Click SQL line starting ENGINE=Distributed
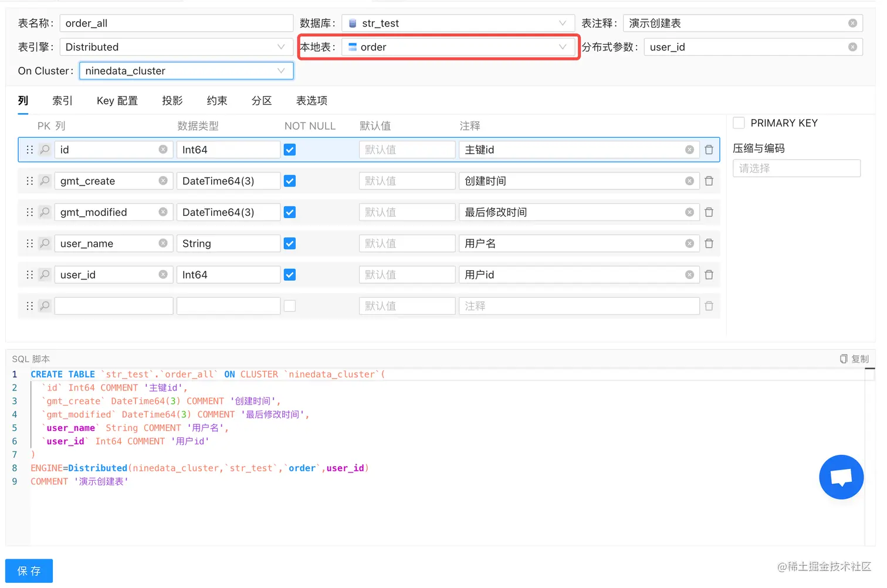Viewport: 887px width, 588px height. (199, 468)
